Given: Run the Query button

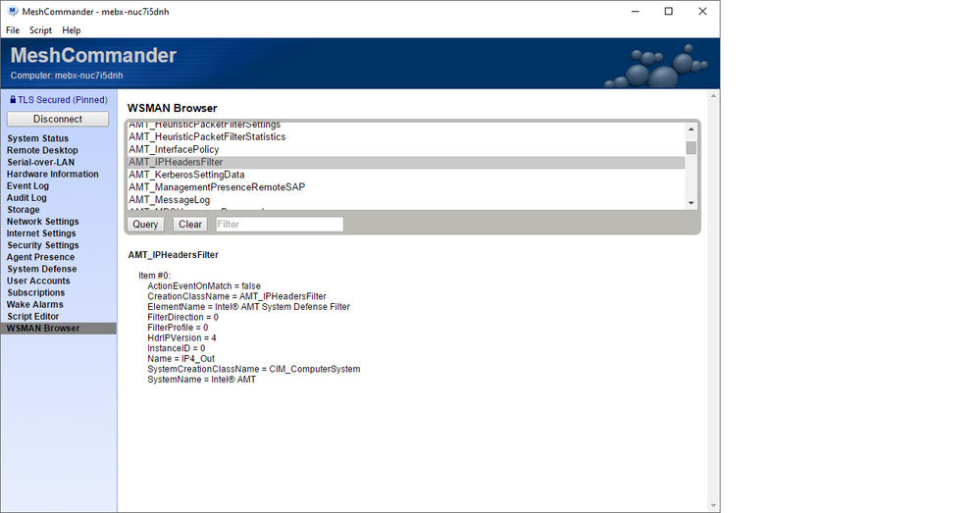Looking at the screenshot, I should [x=145, y=225].
